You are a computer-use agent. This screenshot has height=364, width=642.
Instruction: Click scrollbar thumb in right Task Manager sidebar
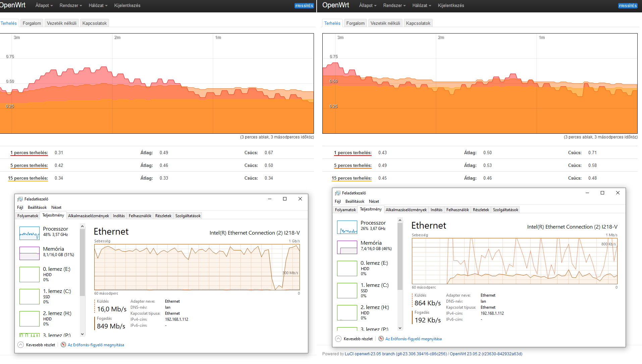(x=400, y=256)
